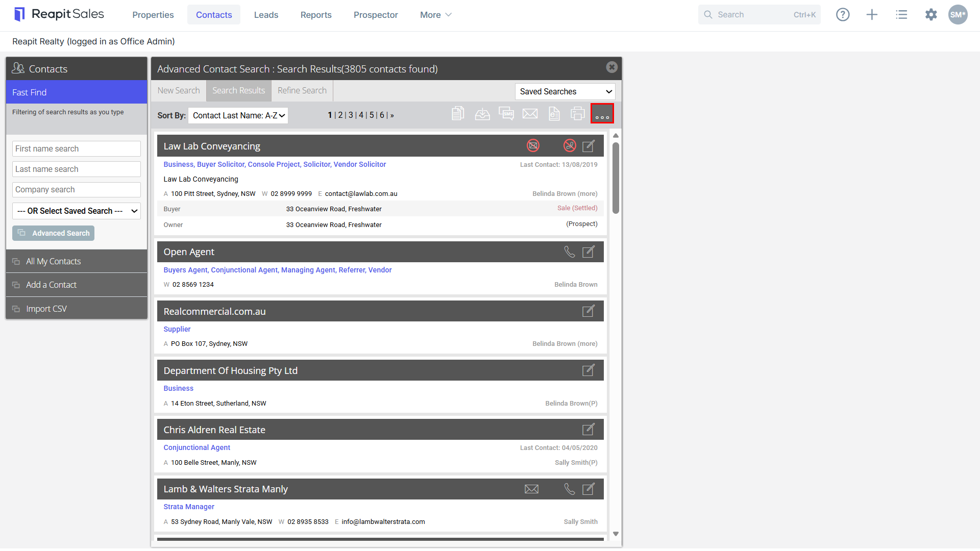Click edit icon for Open Agent contact

tap(589, 252)
